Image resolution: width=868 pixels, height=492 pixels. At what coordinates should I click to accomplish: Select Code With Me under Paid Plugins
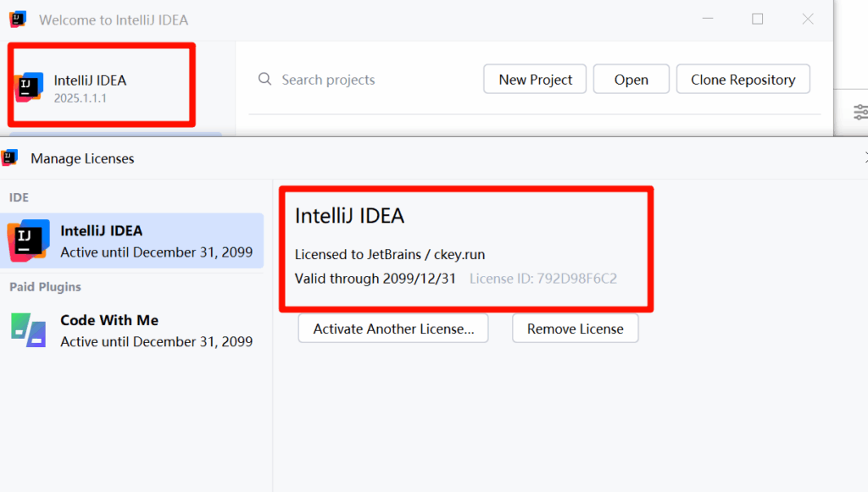point(136,330)
